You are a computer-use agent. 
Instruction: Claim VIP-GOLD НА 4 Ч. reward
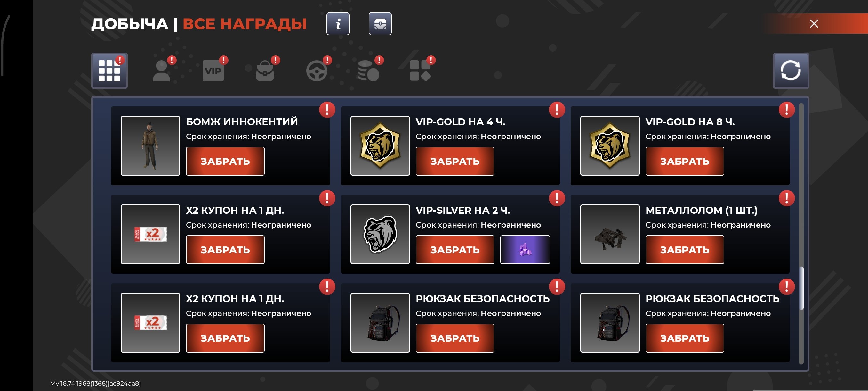tap(455, 161)
